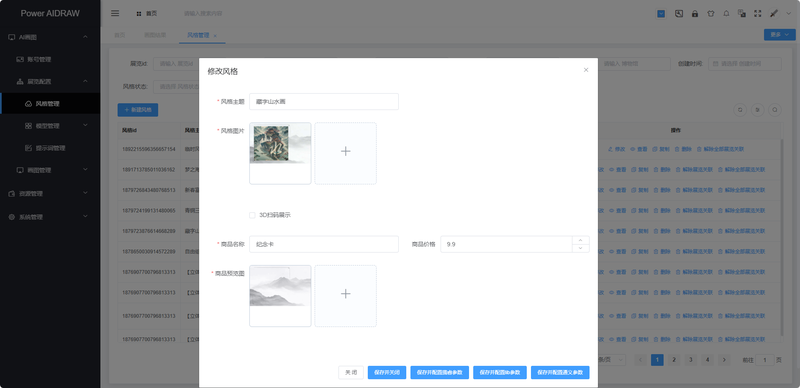This screenshot has width=800, height=388.
Task: Click the search toggle round icon
Action: [775, 109]
